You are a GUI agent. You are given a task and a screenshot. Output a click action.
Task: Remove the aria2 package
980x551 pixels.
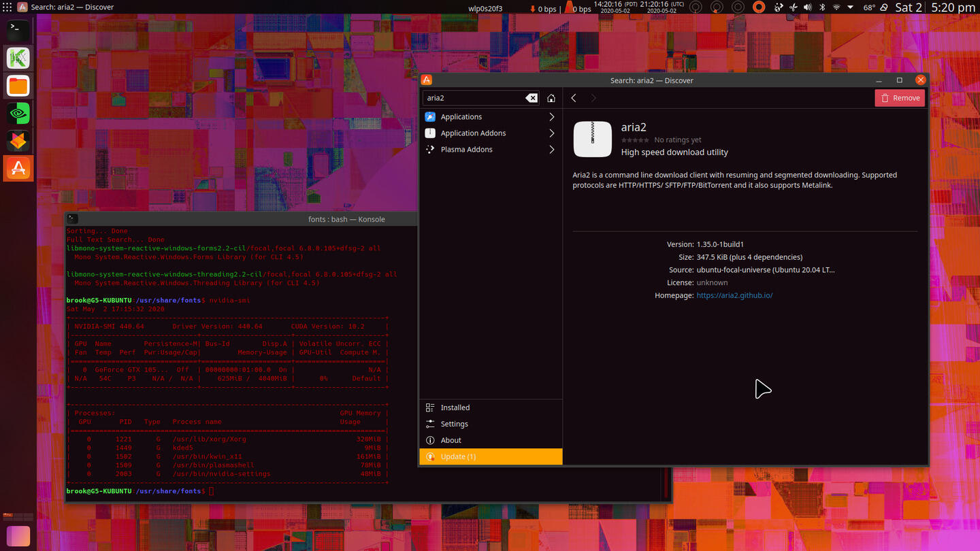click(900, 98)
